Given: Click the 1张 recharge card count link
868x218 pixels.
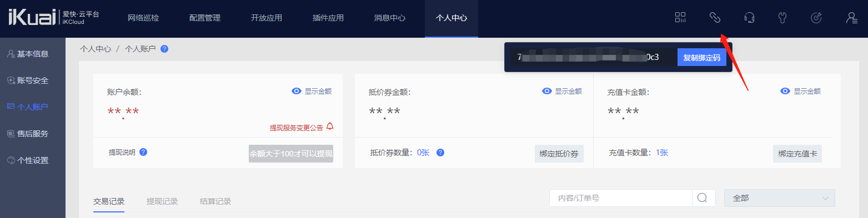Looking at the screenshot, I should (662, 153).
